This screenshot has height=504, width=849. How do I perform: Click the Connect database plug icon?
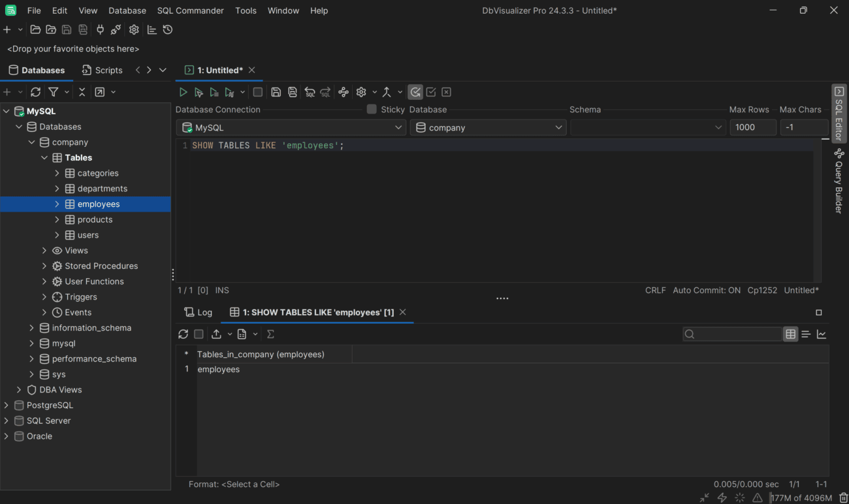pyautogui.click(x=100, y=29)
